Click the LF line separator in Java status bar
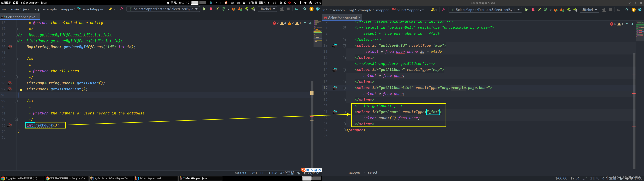 click(262, 173)
